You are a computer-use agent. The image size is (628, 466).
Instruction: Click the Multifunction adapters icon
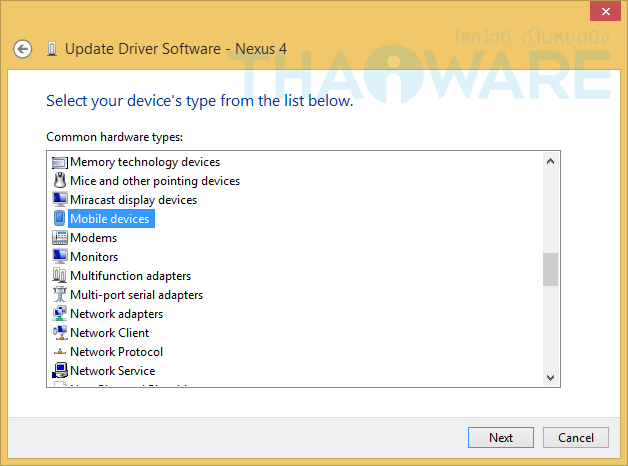click(x=59, y=276)
